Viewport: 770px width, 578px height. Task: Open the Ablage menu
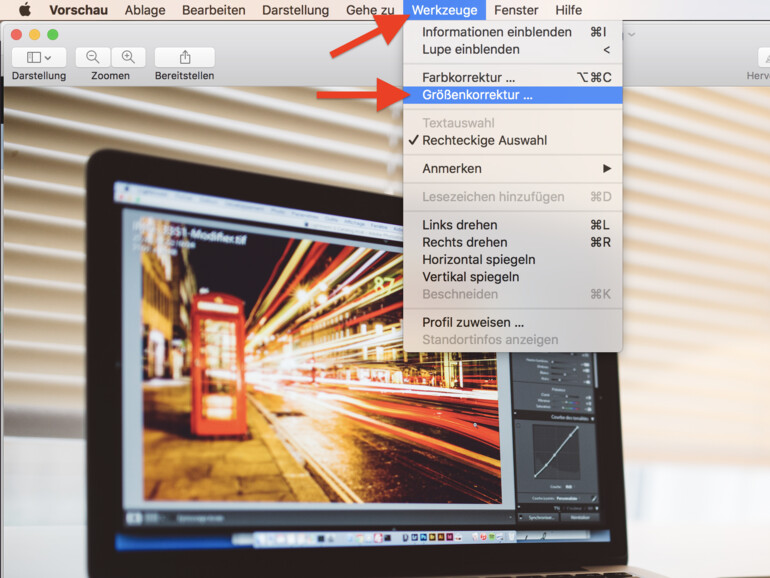[x=145, y=10]
